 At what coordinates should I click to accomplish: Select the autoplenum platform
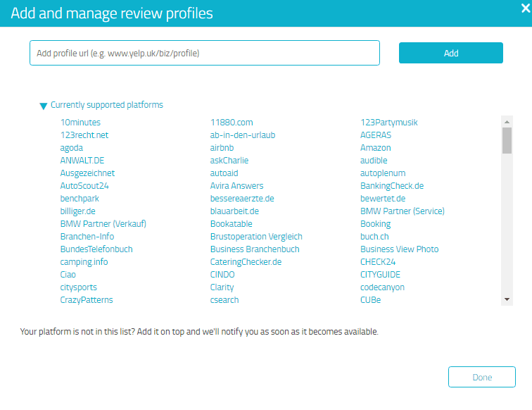coord(383,173)
